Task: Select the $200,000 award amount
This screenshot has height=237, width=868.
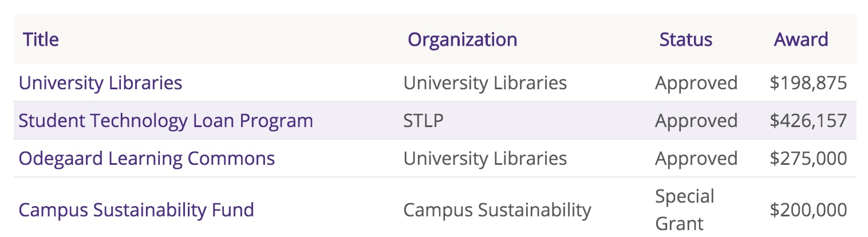Action: click(808, 210)
